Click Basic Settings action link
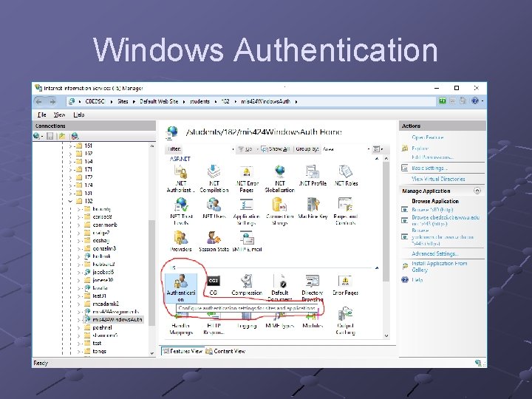This screenshot has height=399, width=532. 429,168
